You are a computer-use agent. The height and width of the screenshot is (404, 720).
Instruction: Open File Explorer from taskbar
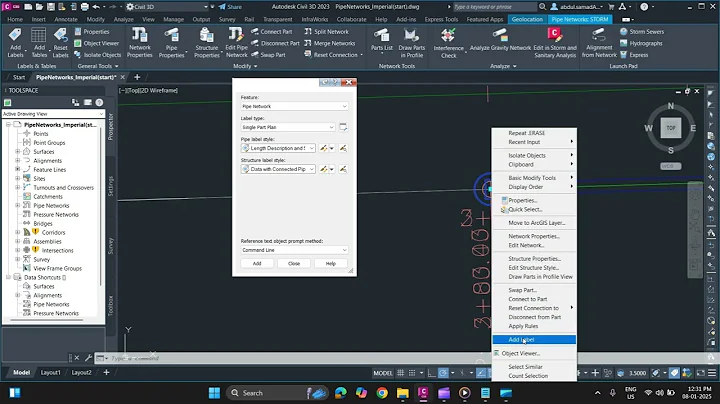click(x=403, y=393)
